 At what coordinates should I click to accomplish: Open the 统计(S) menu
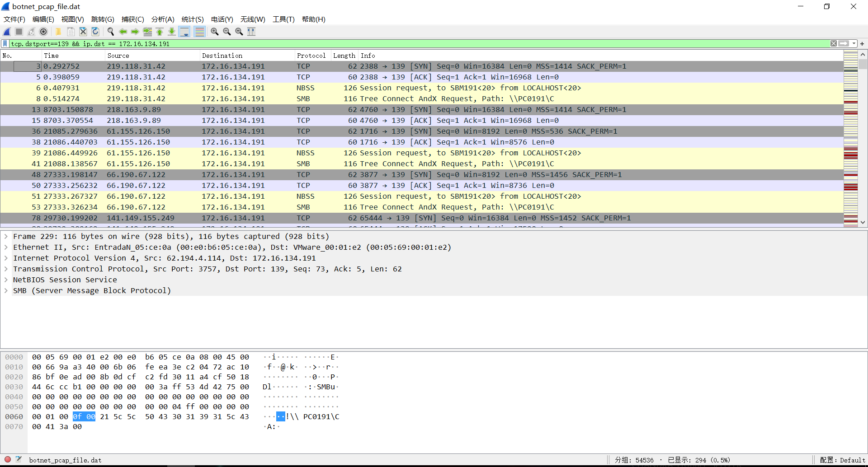[193, 19]
